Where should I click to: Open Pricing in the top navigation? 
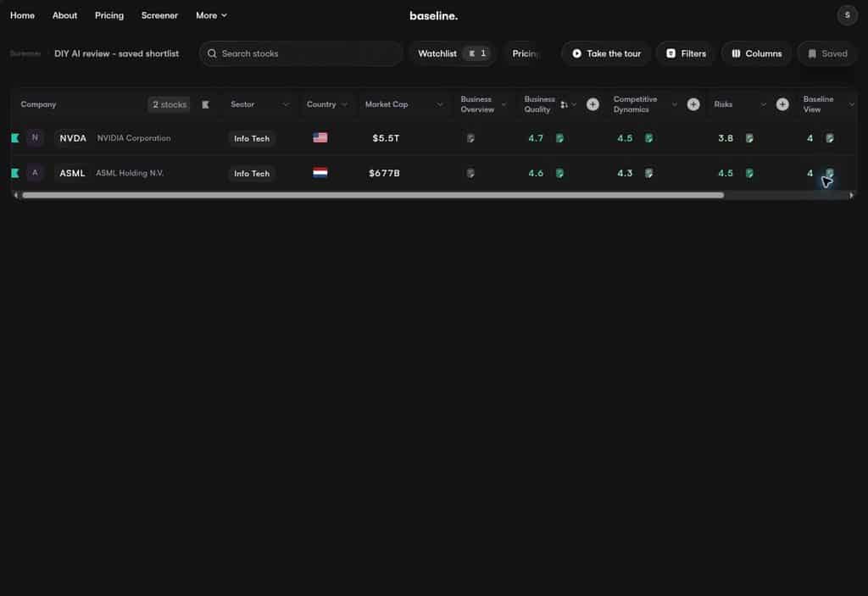pos(109,15)
